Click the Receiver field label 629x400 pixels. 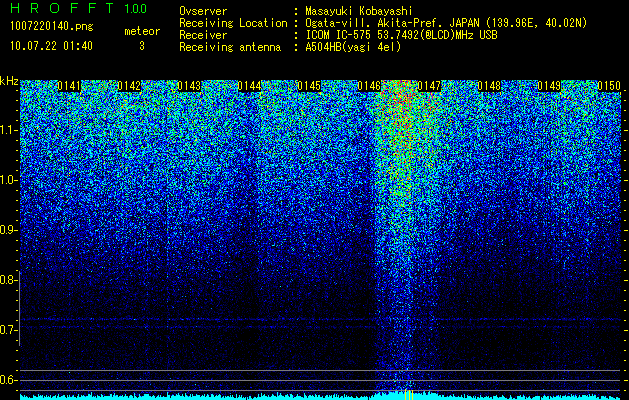(203, 35)
